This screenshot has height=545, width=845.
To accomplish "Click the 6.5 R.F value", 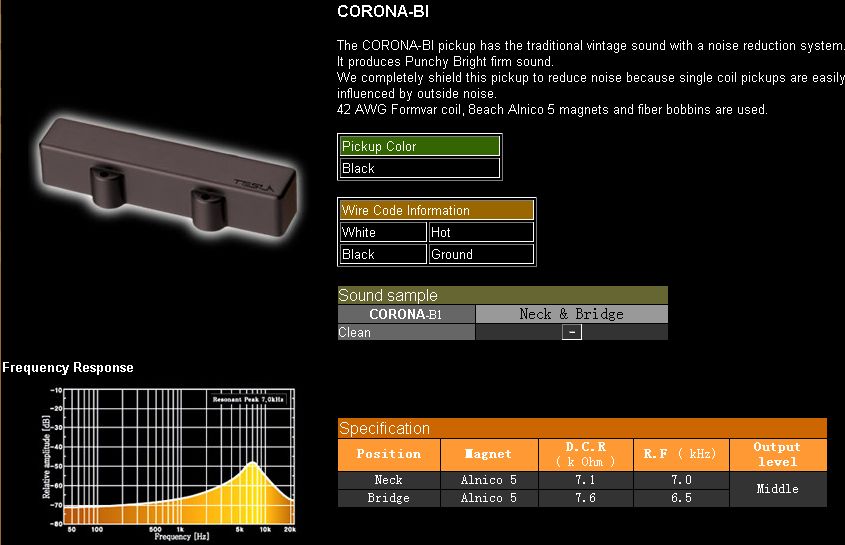I will pyautogui.click(x=681, y=498).
